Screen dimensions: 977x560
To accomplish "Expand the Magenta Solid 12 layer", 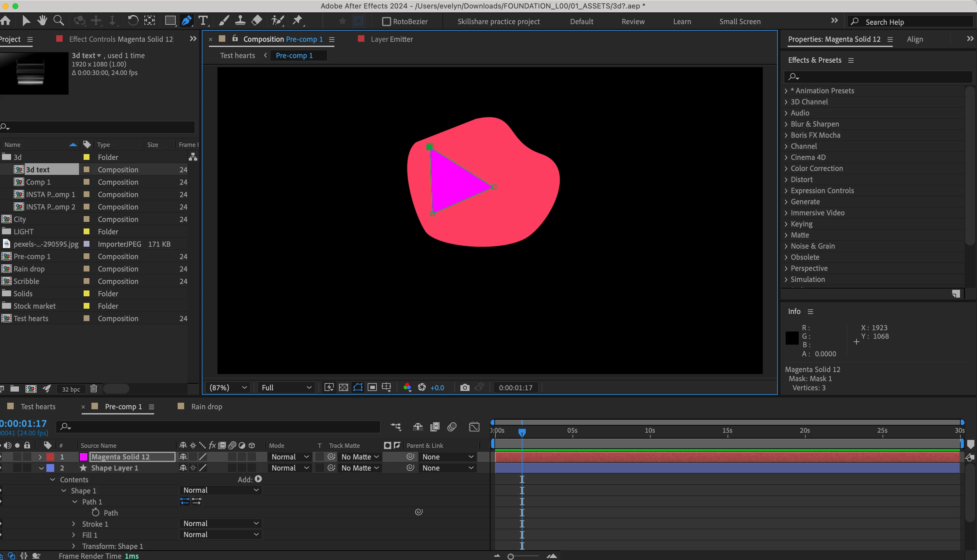I will (40, 457).
